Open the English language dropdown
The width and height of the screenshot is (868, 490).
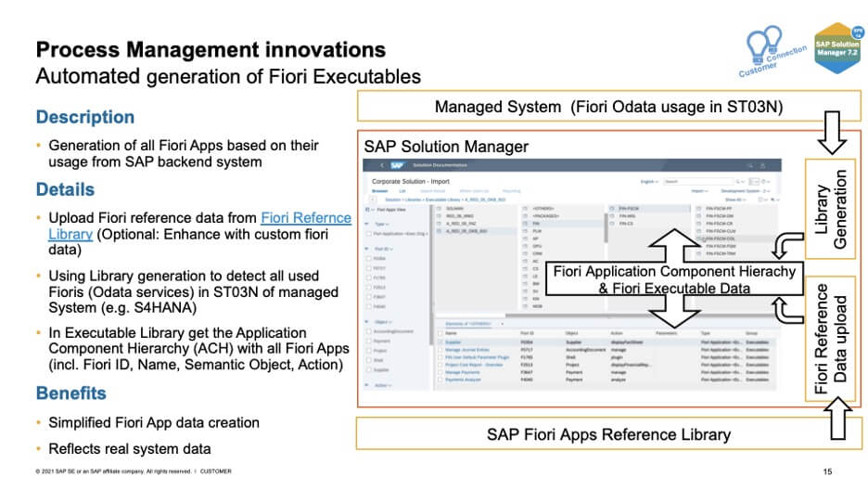tap(649, 182)
